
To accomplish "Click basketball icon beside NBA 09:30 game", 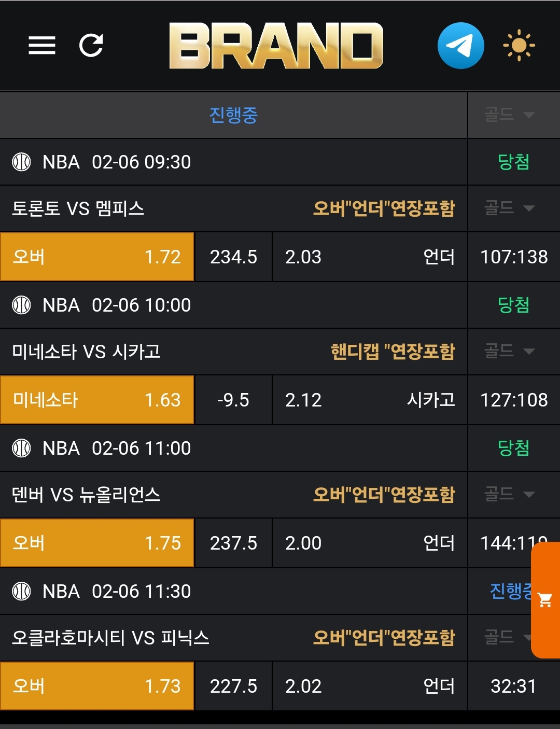I will point(21,162).
